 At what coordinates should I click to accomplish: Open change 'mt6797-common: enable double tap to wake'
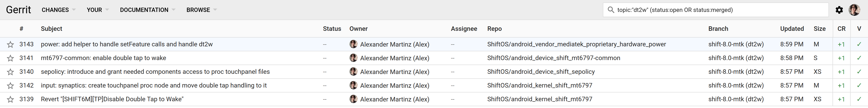[x=104, y=58]
